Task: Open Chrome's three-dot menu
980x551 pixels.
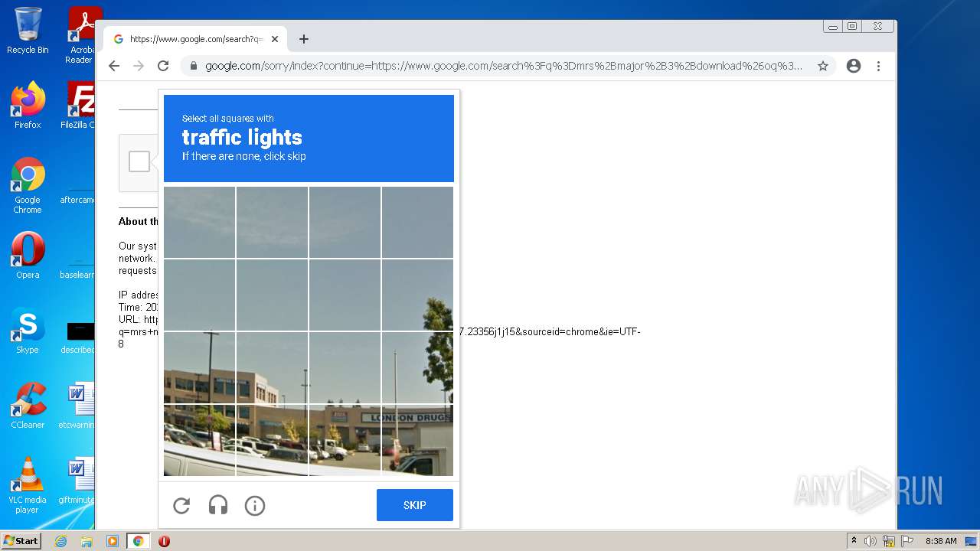Action: tap(878, 66)
